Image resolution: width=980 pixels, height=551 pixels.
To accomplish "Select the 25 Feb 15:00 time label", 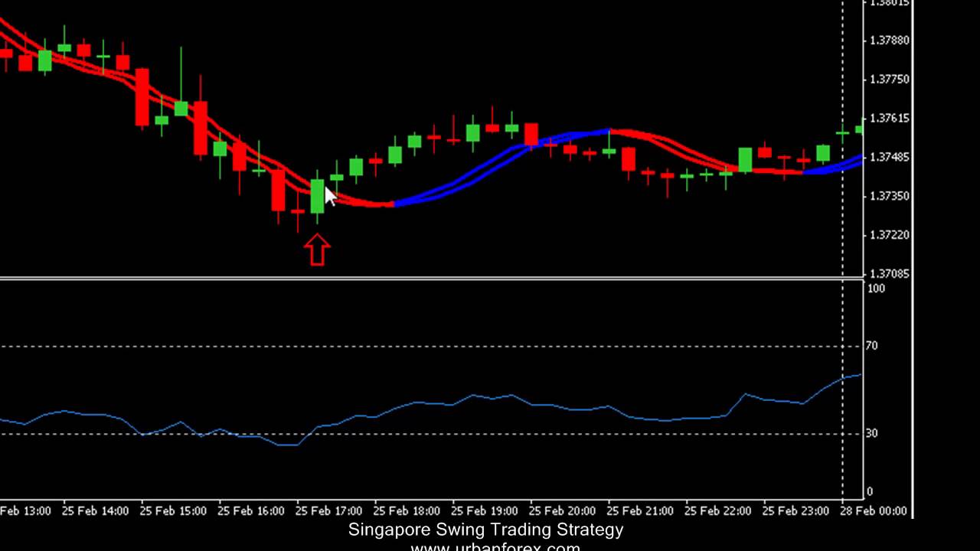I will tap(173, 510).
